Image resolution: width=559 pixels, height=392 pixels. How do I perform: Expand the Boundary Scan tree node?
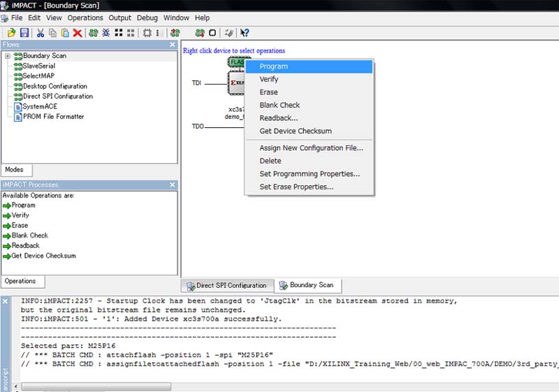point(8,56)
